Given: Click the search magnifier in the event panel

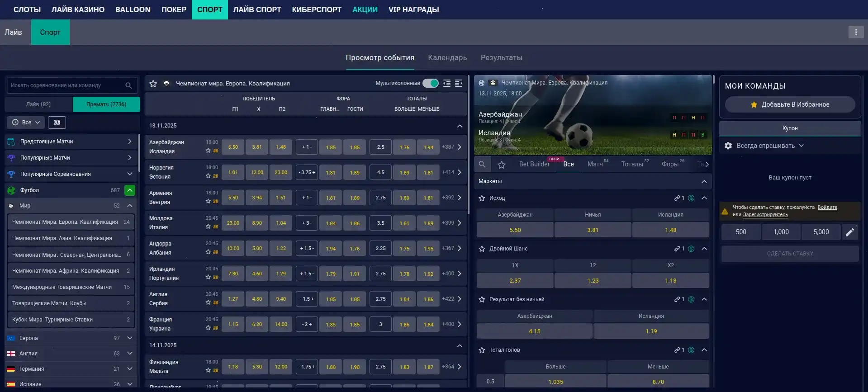Looking at the screenshot, I should 482,165.
